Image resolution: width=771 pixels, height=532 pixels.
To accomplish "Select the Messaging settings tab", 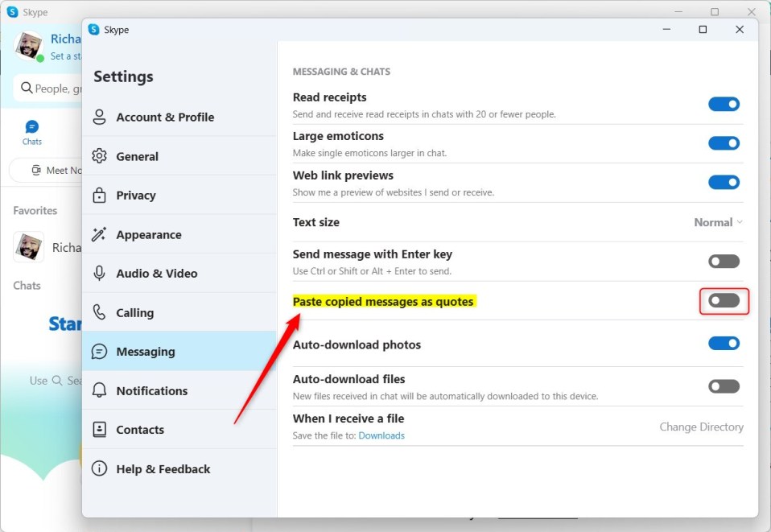I will 179,351.
